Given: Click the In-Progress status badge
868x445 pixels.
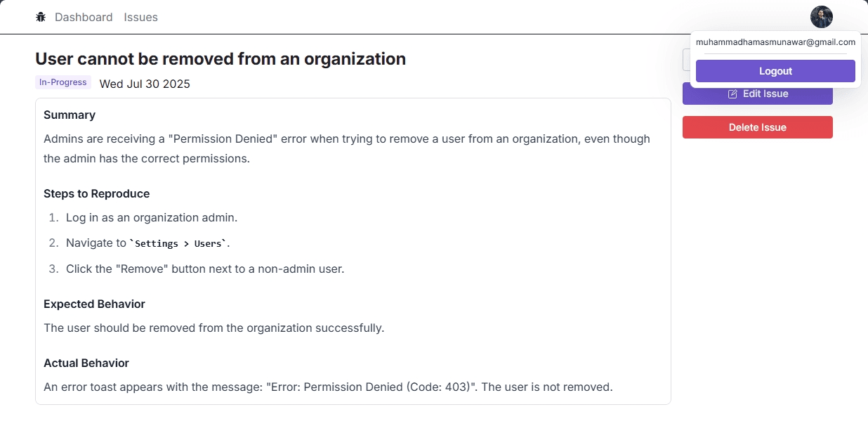Looking at the screenshot, I should 63,82.
